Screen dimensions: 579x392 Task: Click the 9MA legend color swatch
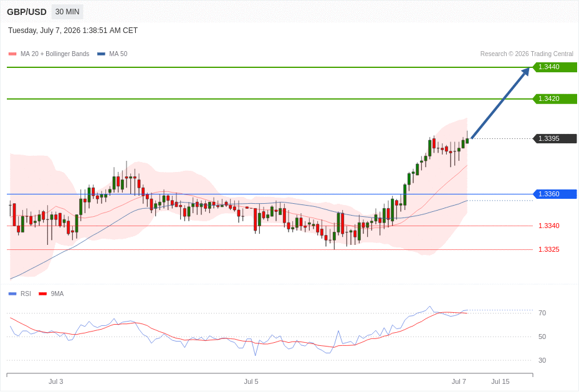[43, 294]
